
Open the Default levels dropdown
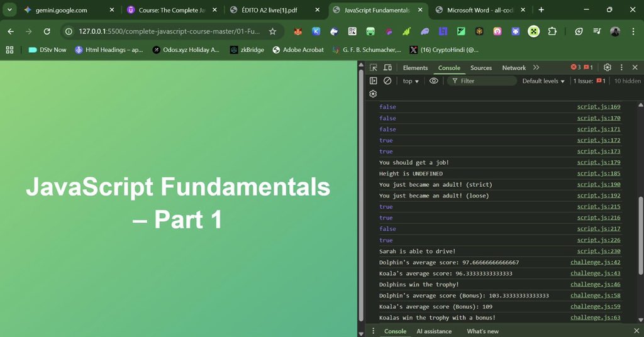point(543,81)
